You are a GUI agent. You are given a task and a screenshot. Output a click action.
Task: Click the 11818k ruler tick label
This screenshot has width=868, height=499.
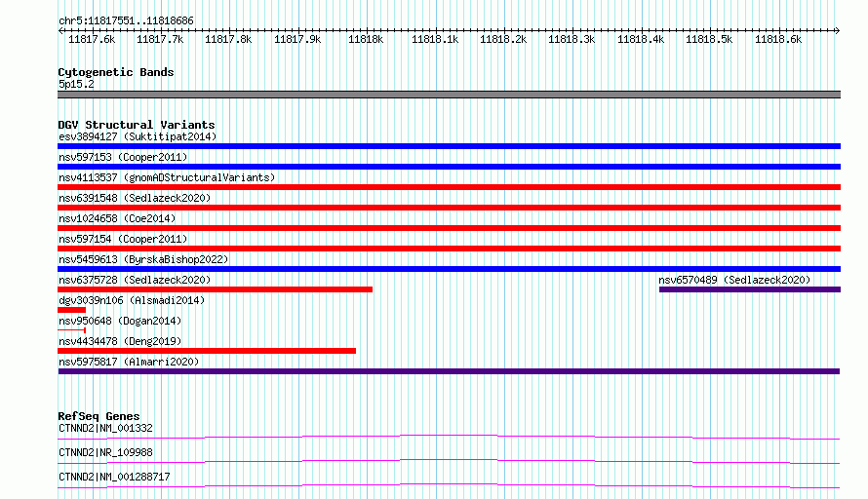[x=366, y=40]
